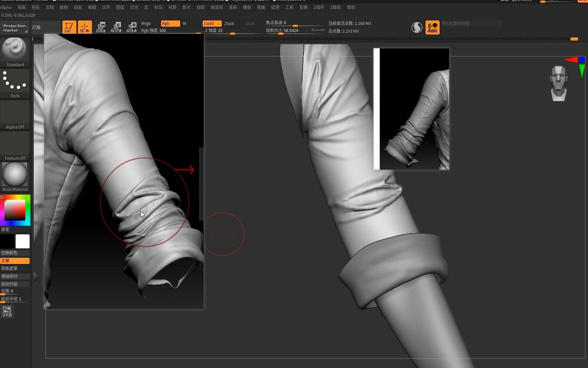Toggle Dynamic brush size
Viewport: 588px width, 368px height.
318,30
